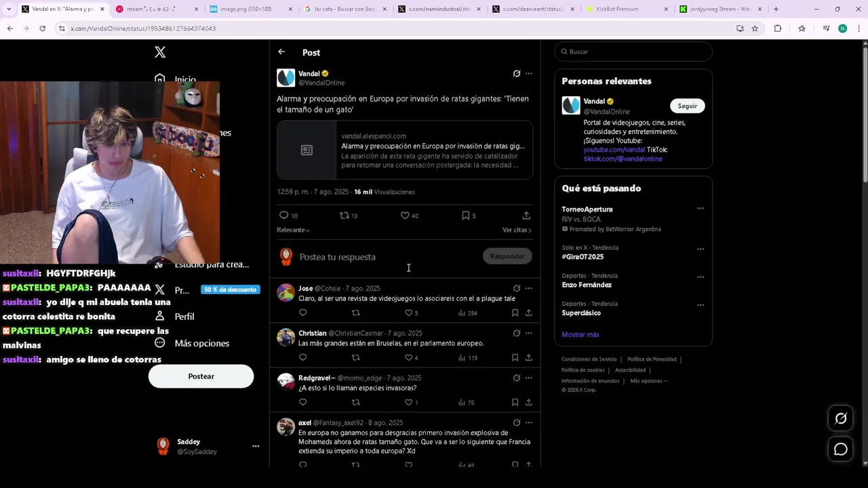Open more options on Christian's reply

529,333
